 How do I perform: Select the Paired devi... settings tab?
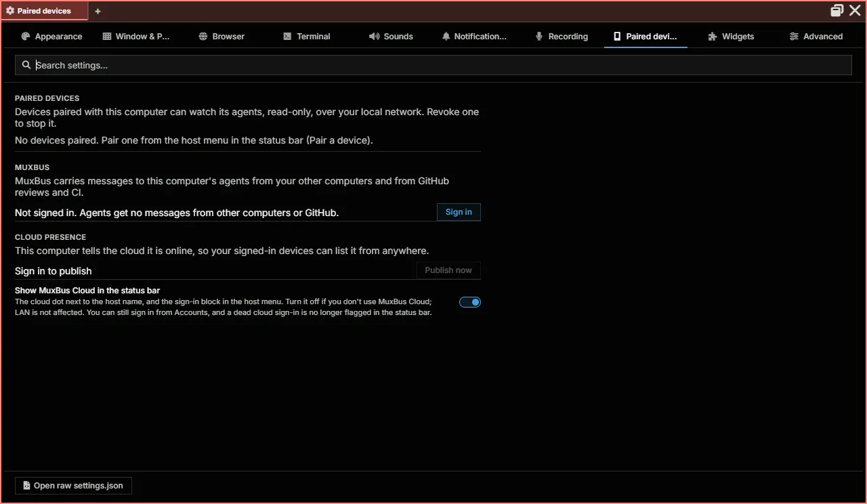tap(646, 37)
